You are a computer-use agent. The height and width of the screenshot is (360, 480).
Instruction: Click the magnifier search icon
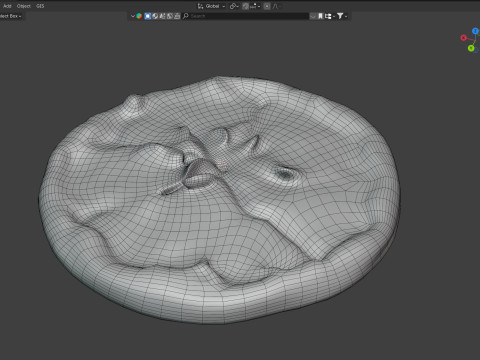click(x=186, y=16)
